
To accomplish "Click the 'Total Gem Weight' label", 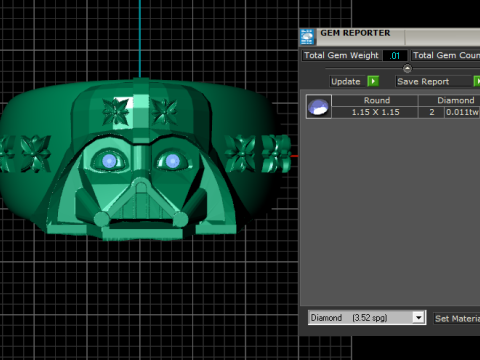I will point(341,55).
